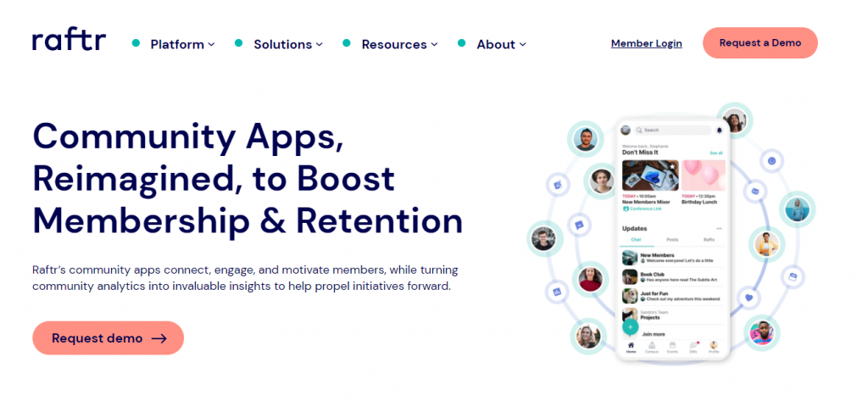Image resolution: width=868 pixels, height=401 pixels.
Task: Open the Solutions dropdown menu
Action: point(288,44)
